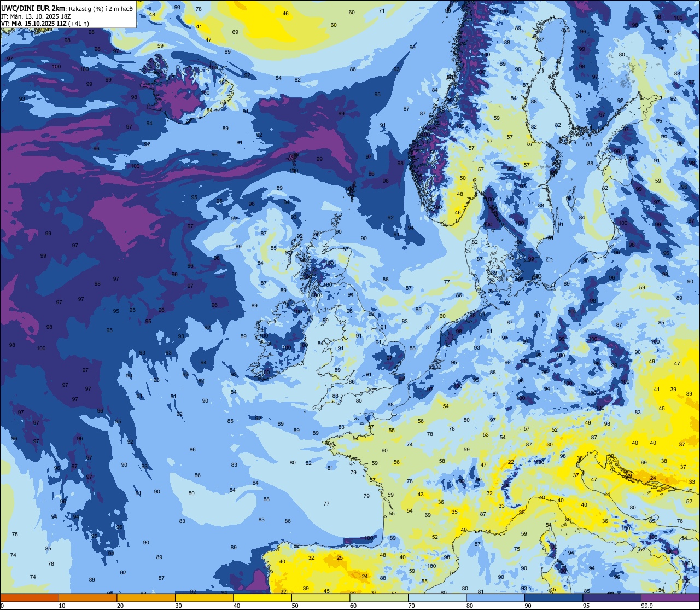The height and width of the screenshot is (610, 700).
Task: Pick the dark navy legend segment between 95 and 99.9
Action: click(612, 597)
